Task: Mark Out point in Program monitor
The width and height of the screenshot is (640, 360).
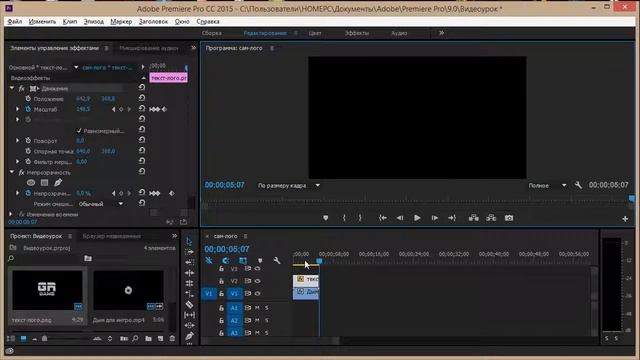Action: tap(360, 218)
